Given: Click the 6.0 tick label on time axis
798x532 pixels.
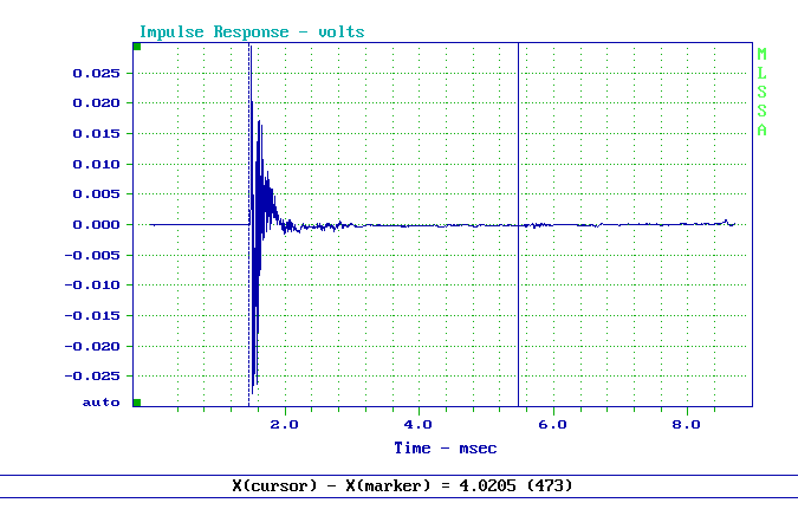Looking at the screenshot, I should [x=553, y=424].
